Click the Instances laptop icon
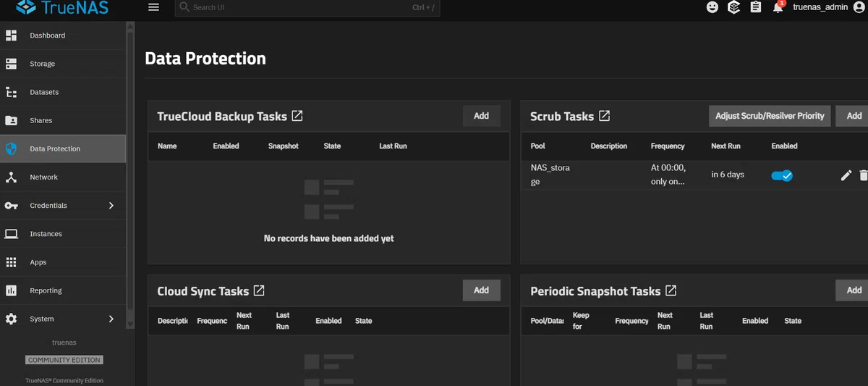Screen dimensions: 868x386 (x=11, y=234)
